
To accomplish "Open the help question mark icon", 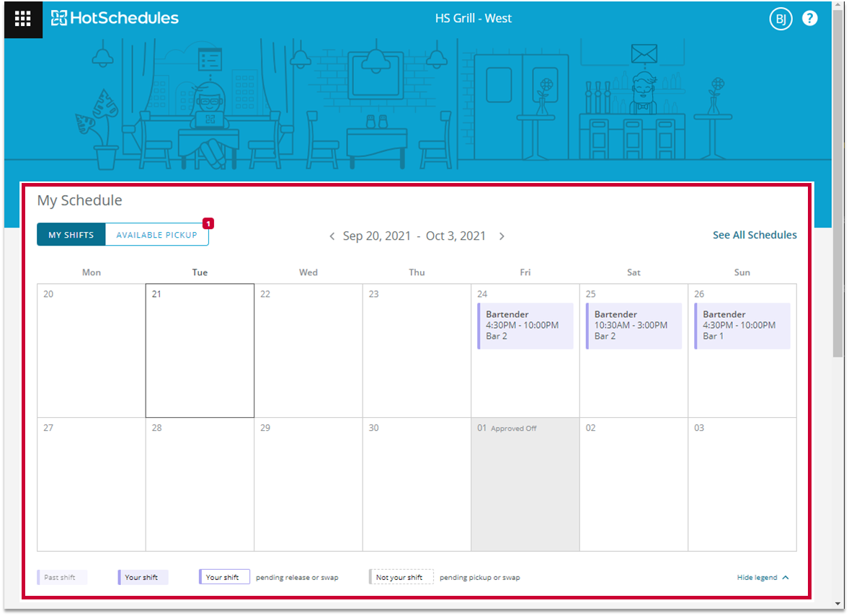I will click(x=809, y=19).
